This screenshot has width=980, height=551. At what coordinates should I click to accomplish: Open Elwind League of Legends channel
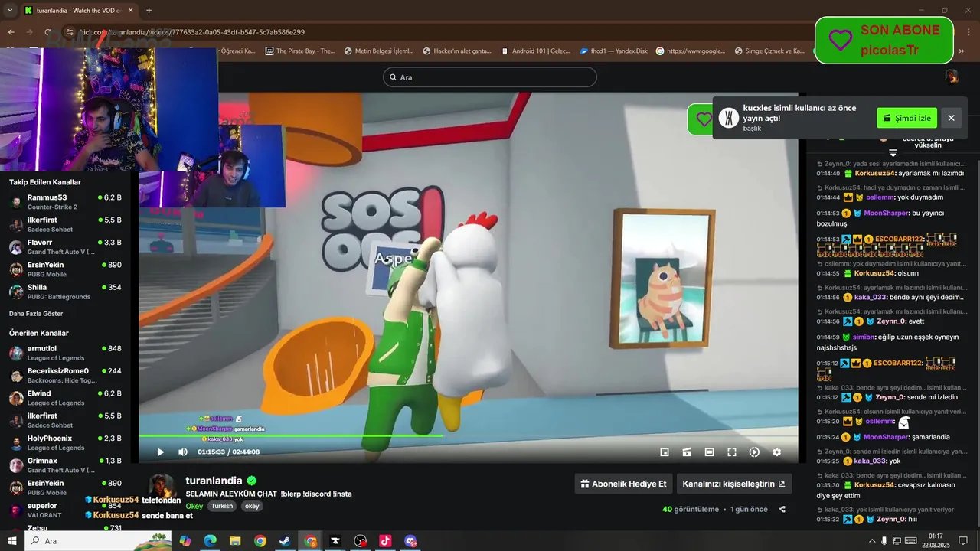[x=65, y=398]
